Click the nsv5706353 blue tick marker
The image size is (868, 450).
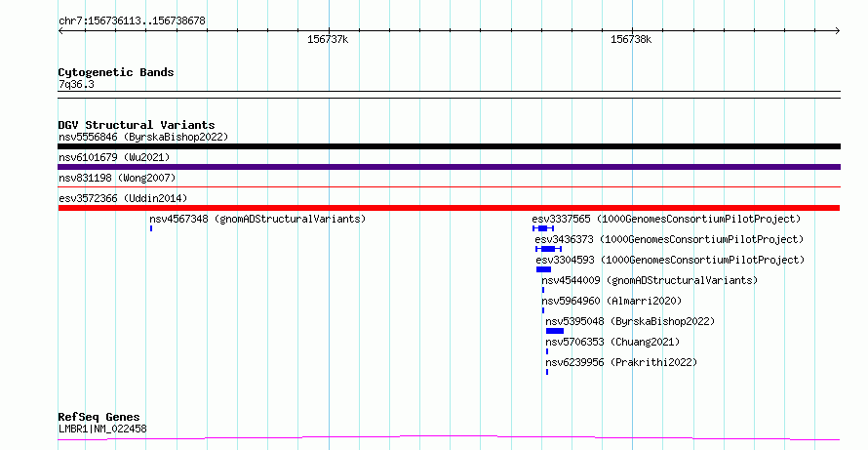[x=547, y=351]
